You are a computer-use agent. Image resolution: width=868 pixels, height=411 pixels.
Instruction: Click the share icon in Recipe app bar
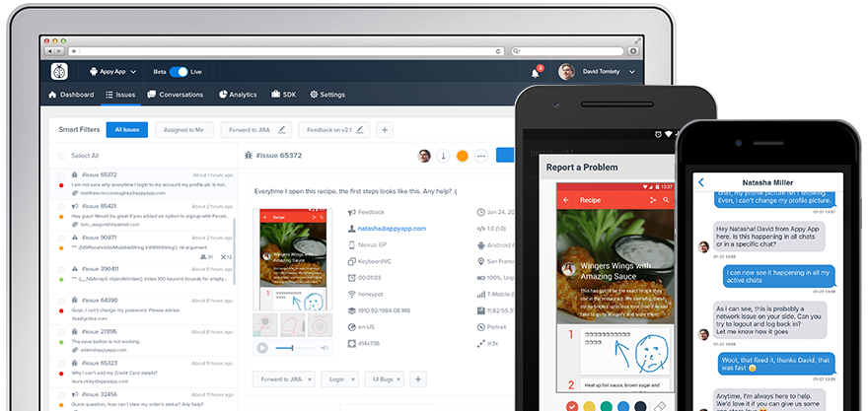pos(652,199)
